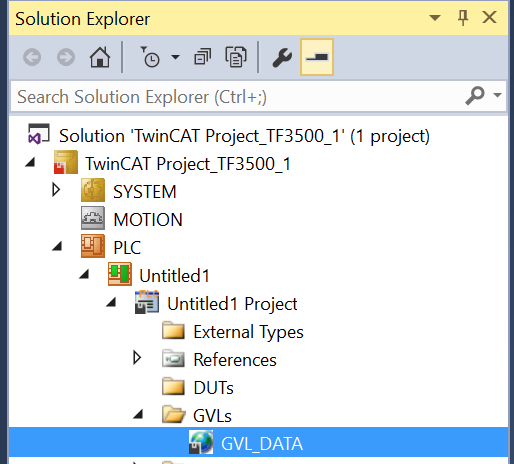Open Pending Changes Filter dropdown arrow
The image size is (514, 464).
175,57
